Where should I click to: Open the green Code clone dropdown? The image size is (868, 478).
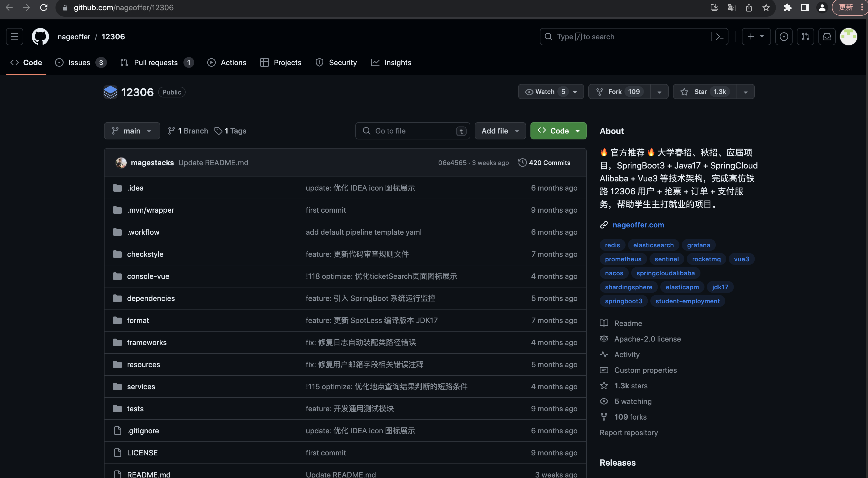pos(558,131)
